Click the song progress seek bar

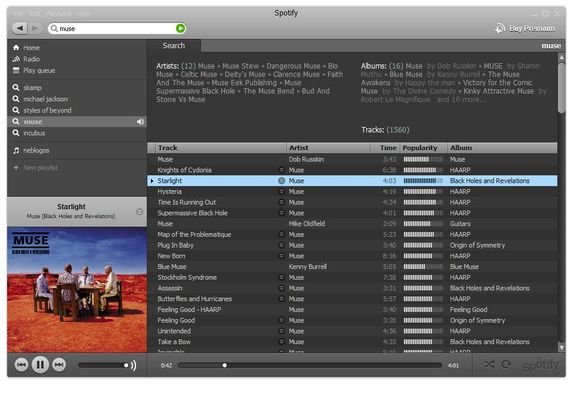pos(310,365)
